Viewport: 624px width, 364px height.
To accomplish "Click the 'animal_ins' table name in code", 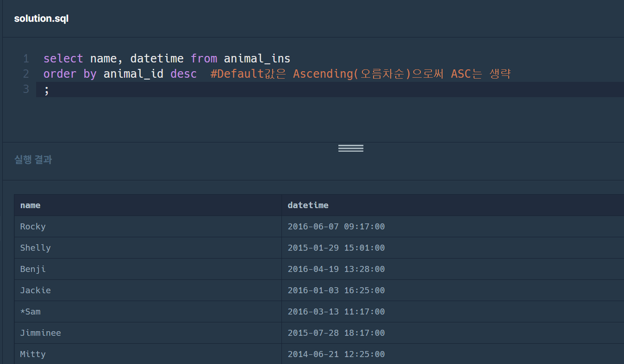I will (x=257, y=59).
